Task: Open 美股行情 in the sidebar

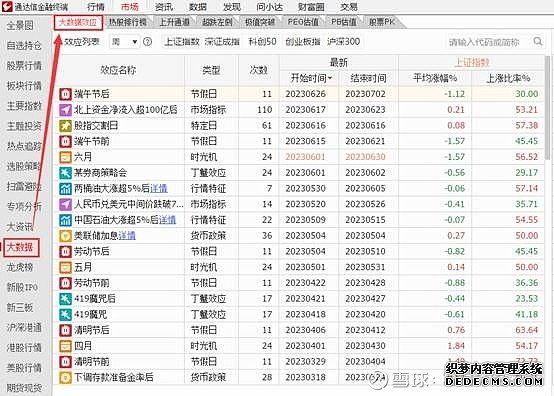Action: 24,368
